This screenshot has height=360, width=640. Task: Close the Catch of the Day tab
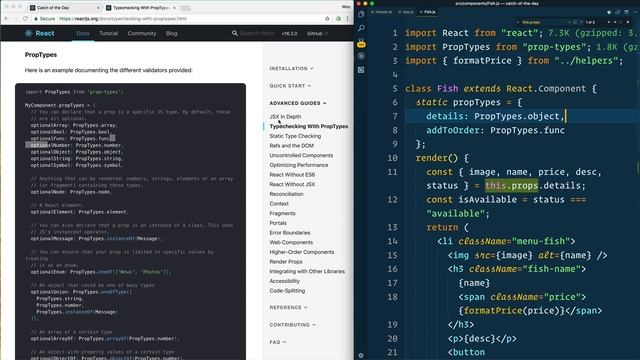pyautogui.click(x=98, y=8)
